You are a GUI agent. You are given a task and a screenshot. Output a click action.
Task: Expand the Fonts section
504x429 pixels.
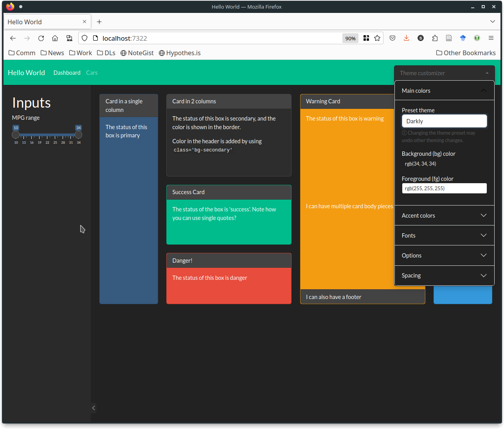click(x=445, y=235)
